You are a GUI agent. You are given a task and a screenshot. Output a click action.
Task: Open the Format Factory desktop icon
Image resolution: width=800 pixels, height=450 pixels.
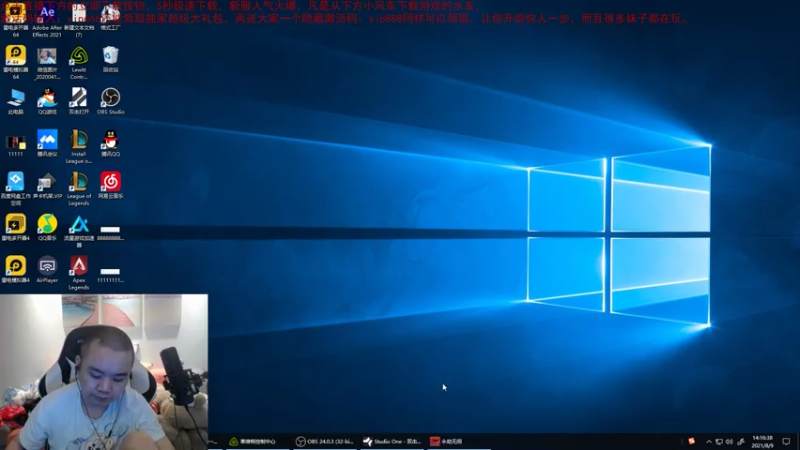click(x=110, y=18)
